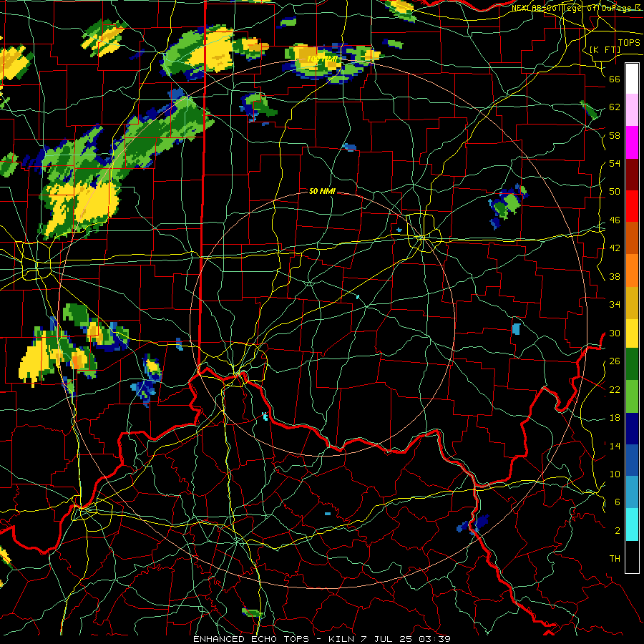Click the '66' scale value

click(615, 79)
